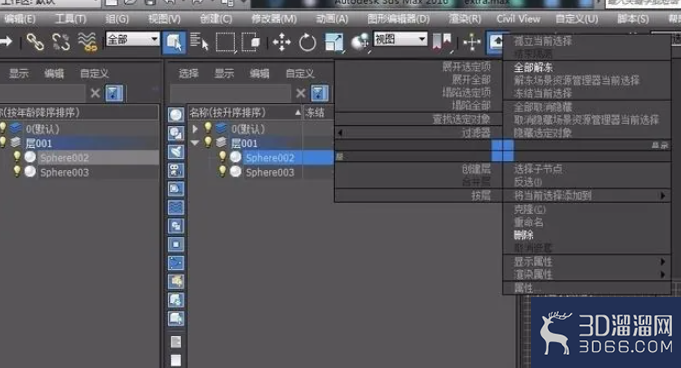Open the Civil View menu

point(519,19)
